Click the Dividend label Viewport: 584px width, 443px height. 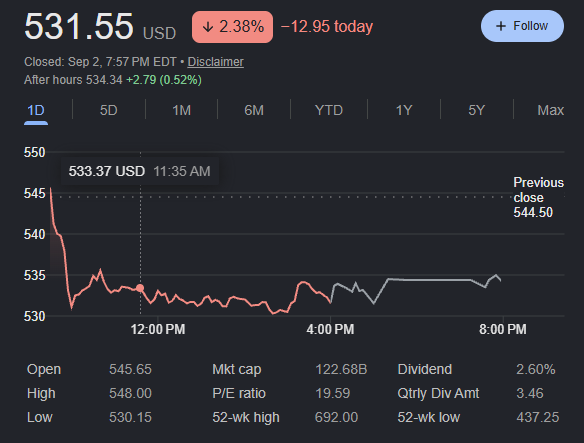pos(425,370)
